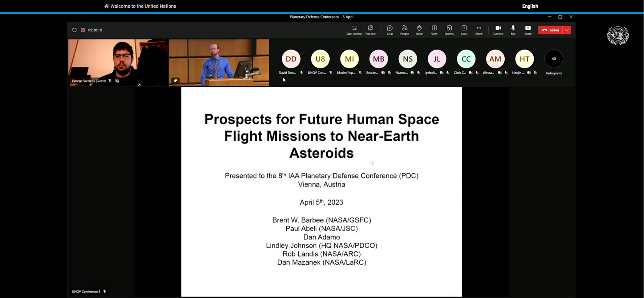This screenshot has height=298, width=644.
Task: Open the meeting Chat panel
Action: (390, 30)
